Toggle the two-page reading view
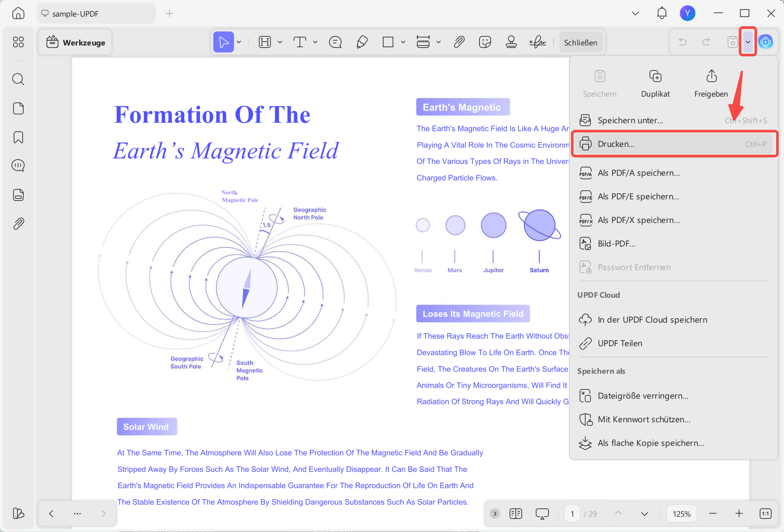The width and height of the screenshot is (784, 532). pyautogui.click(x=516, y=514)
